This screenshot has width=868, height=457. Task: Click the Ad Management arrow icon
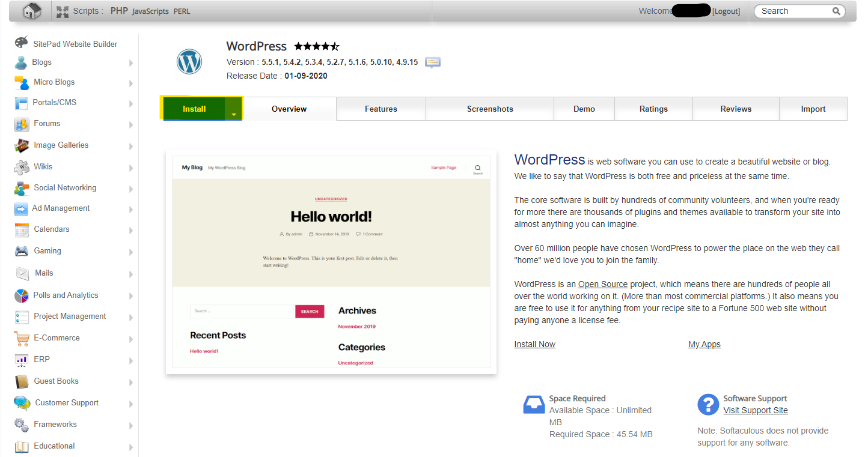[x=22, y=209]
